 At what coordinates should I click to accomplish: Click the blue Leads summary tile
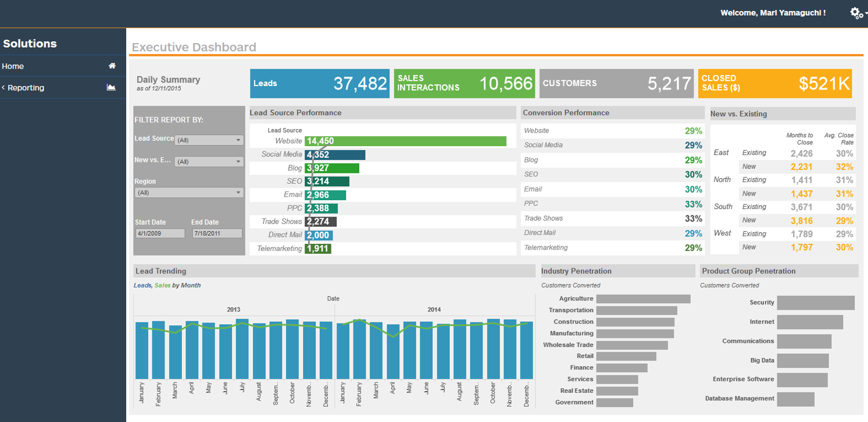tap(320, 83)
